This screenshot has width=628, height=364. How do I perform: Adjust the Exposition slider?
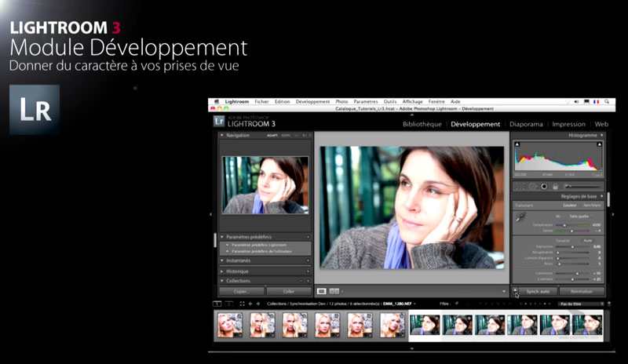pyautogui.click(x=572, y=246)
